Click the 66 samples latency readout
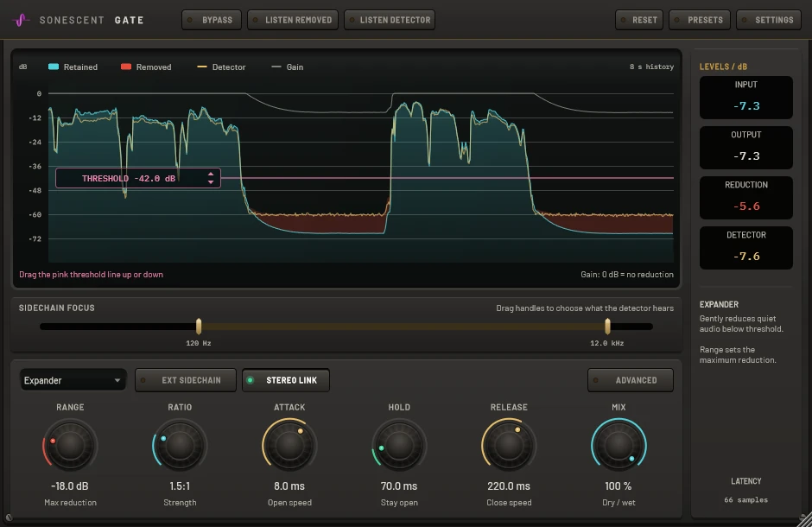The width and height of the screenshot is (812, 527). pos(746,499)
